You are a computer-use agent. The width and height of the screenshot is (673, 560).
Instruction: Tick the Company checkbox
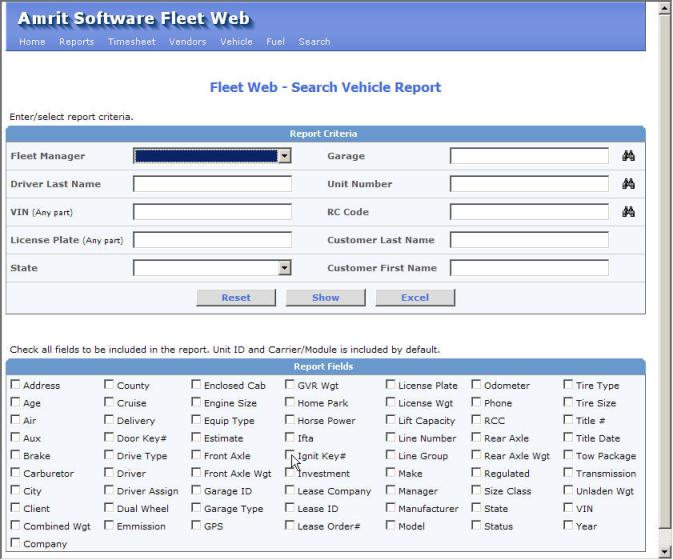pos(15,543)
